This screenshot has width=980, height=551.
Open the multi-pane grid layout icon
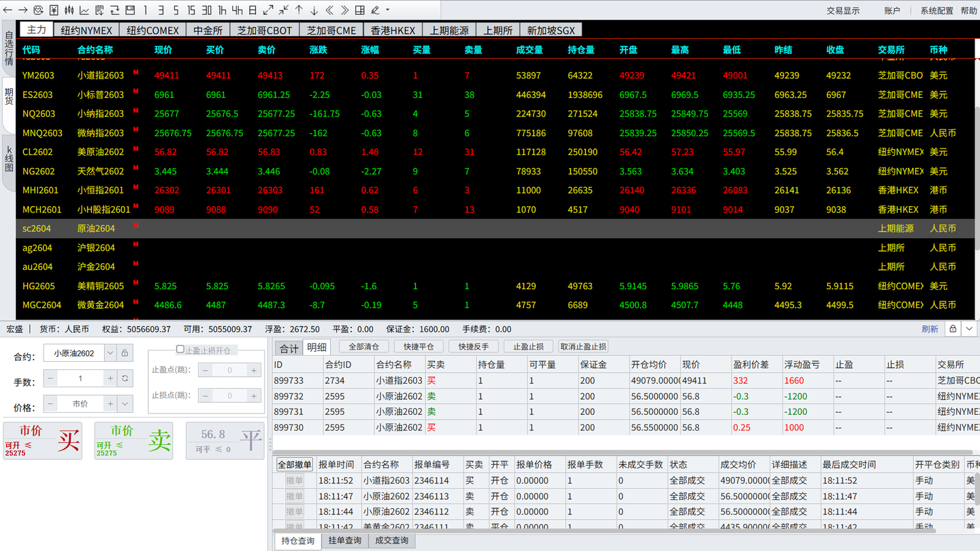[x=360, y=10]
